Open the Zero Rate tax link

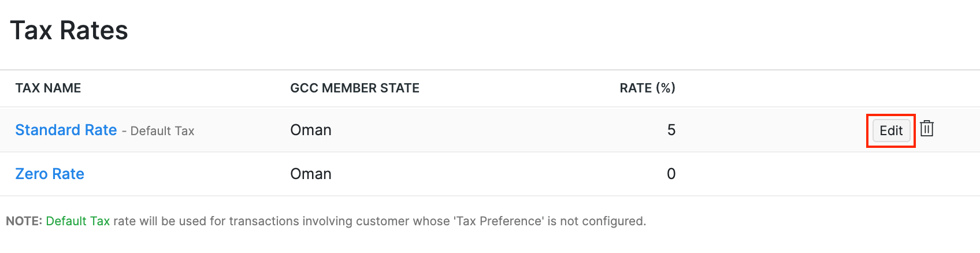(x=50, y=174)
